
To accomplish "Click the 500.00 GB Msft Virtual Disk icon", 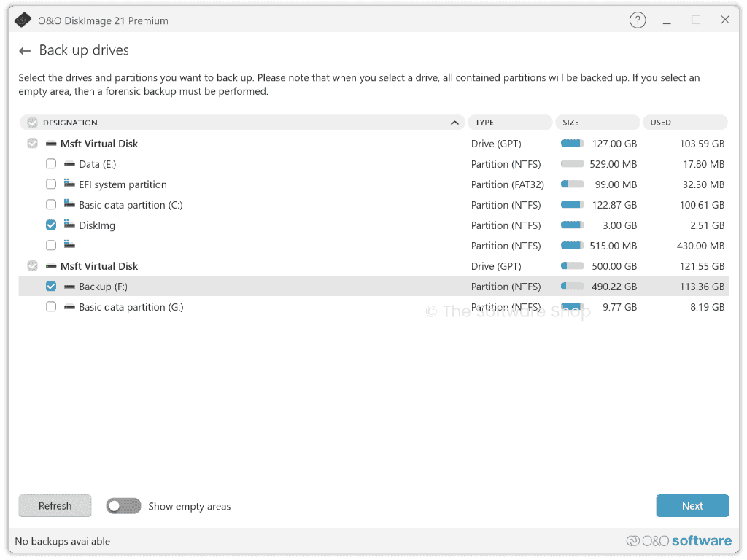I will click(x=51, y=266).
